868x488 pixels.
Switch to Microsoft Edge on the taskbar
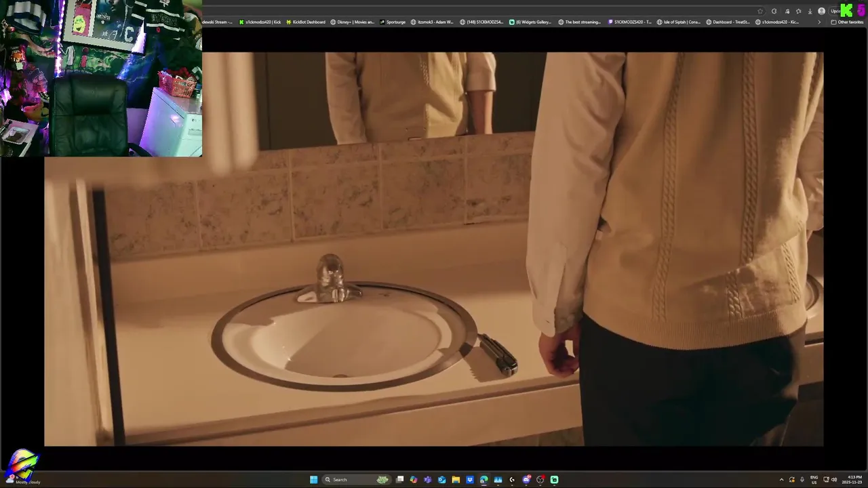pyautogui.click(x=484, y=480)
